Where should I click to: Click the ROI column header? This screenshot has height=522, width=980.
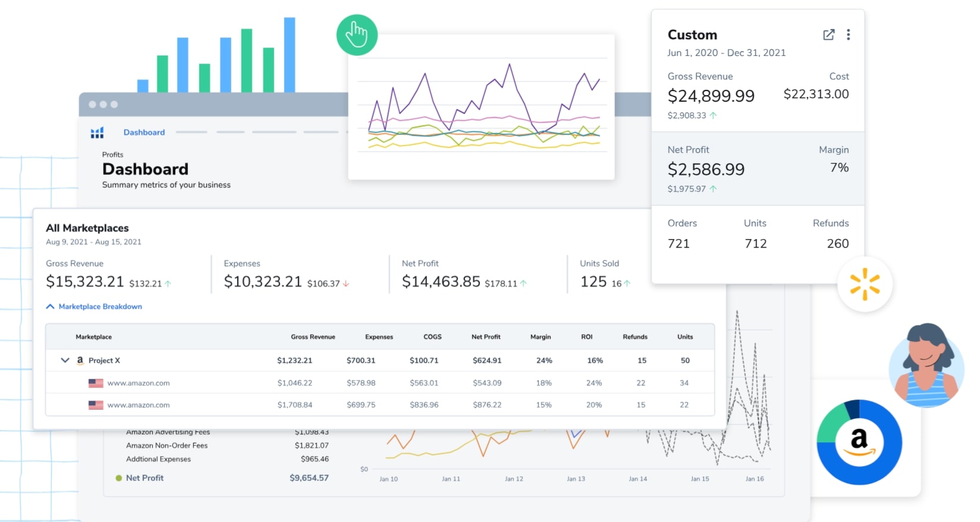(587, 337)
